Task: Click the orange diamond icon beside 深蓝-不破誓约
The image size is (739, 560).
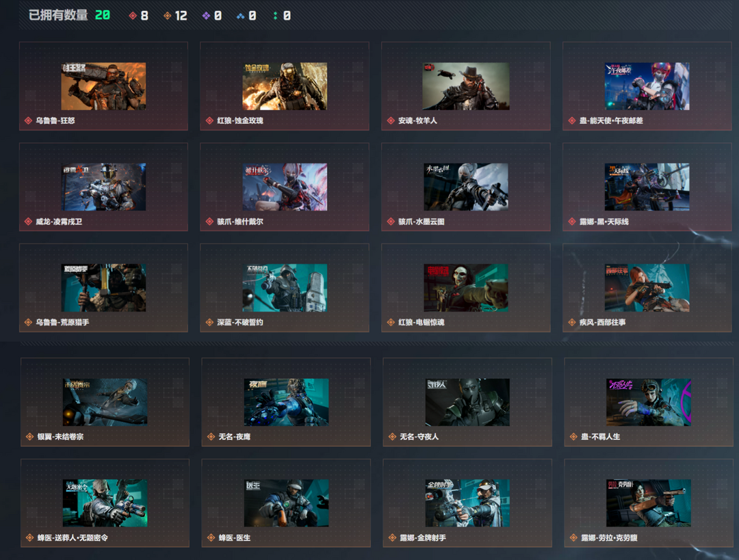Action: 210,322
